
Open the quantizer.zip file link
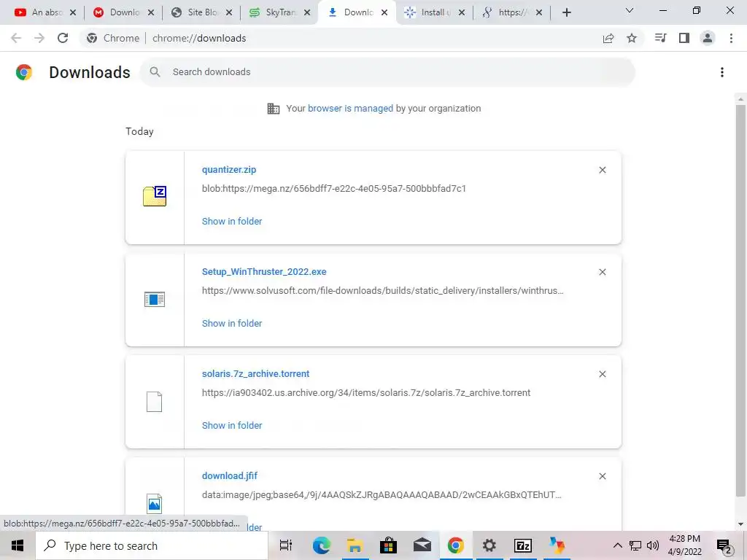(x=228, y=169)
